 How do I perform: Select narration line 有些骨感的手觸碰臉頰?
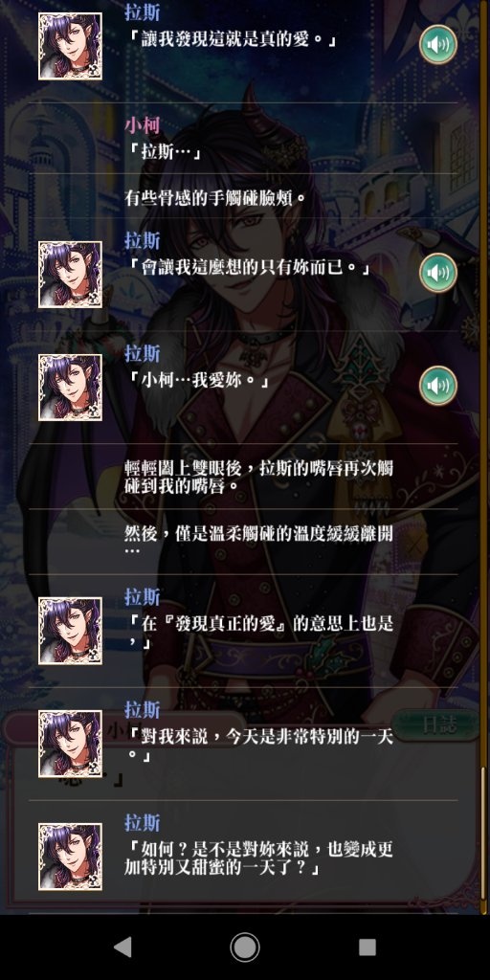click(243, 195)
